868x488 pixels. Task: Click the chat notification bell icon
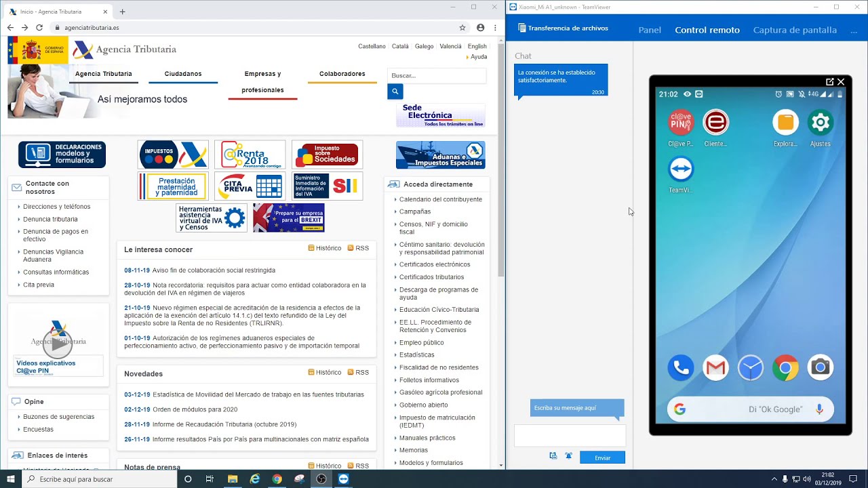(568, 457)
